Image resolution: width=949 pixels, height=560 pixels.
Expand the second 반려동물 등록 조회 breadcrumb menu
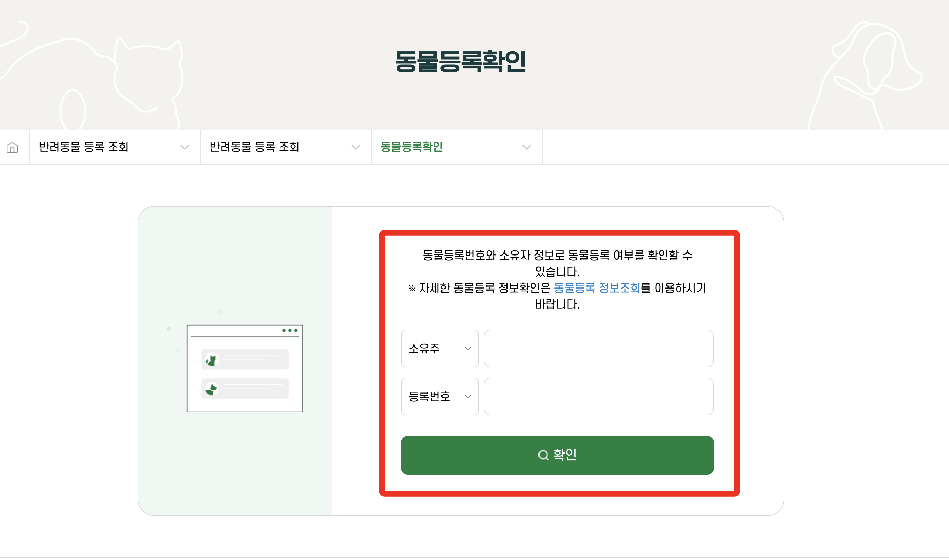(355, 147)
